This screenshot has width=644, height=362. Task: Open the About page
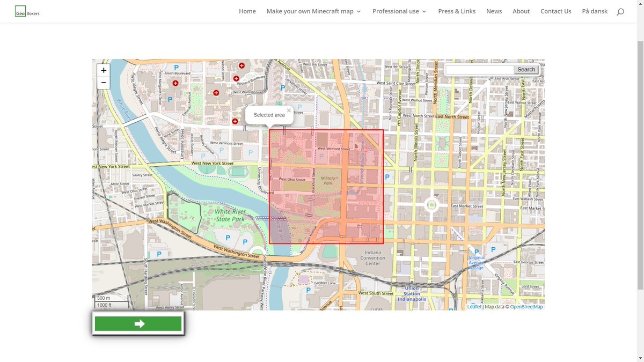click(x=521, y=11)
